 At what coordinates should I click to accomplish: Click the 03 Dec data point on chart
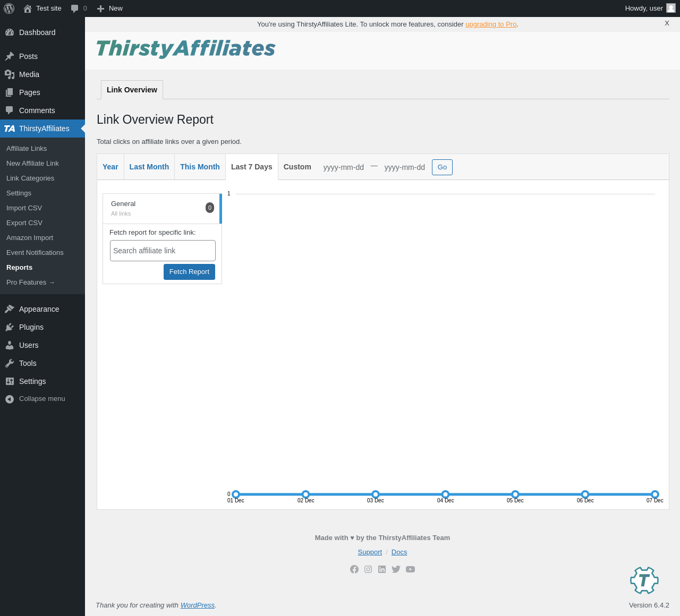376,494
